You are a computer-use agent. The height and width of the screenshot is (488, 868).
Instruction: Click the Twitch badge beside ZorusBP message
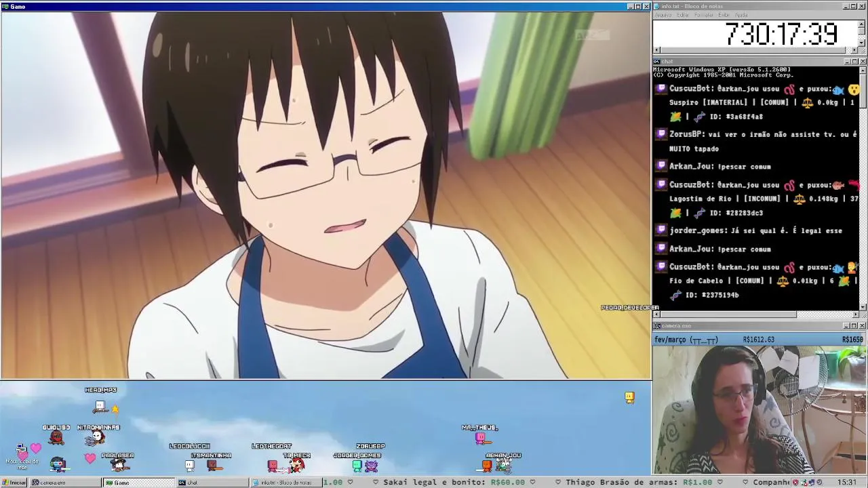(x=661, y=134)
